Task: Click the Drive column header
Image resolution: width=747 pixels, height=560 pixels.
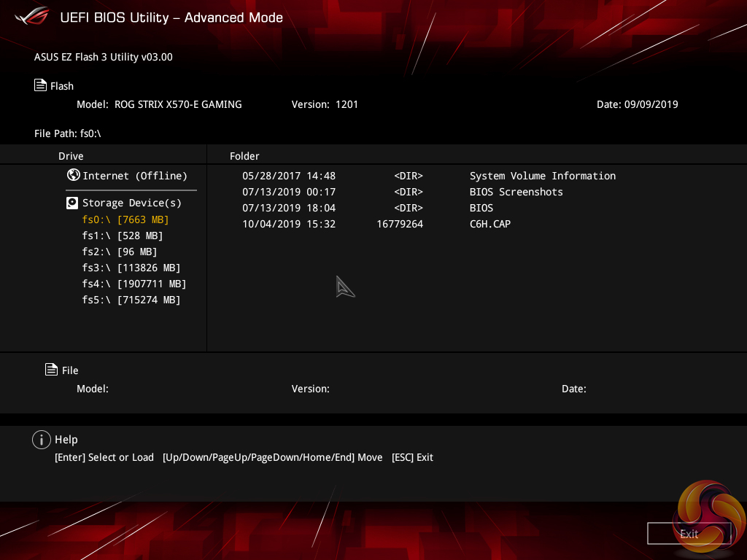Action: tap(71, 156)
